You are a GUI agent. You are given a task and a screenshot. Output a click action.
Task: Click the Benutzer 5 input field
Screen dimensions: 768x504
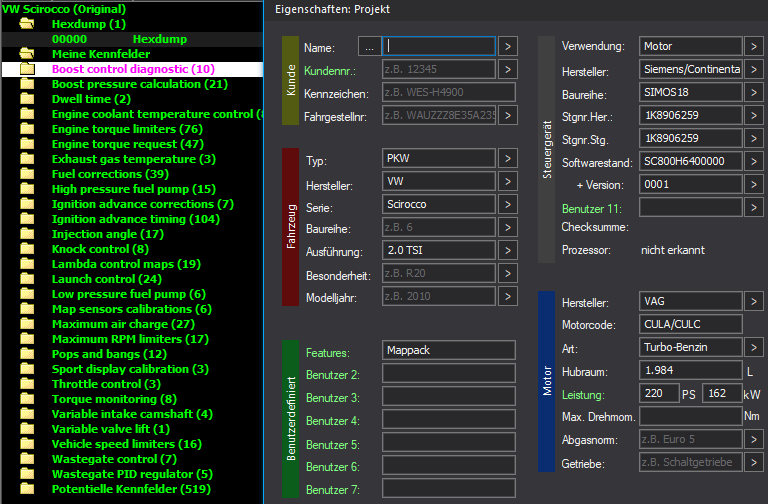click(449, 442)
